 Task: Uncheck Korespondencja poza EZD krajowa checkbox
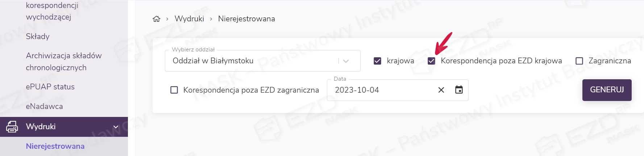pos(431,61)
